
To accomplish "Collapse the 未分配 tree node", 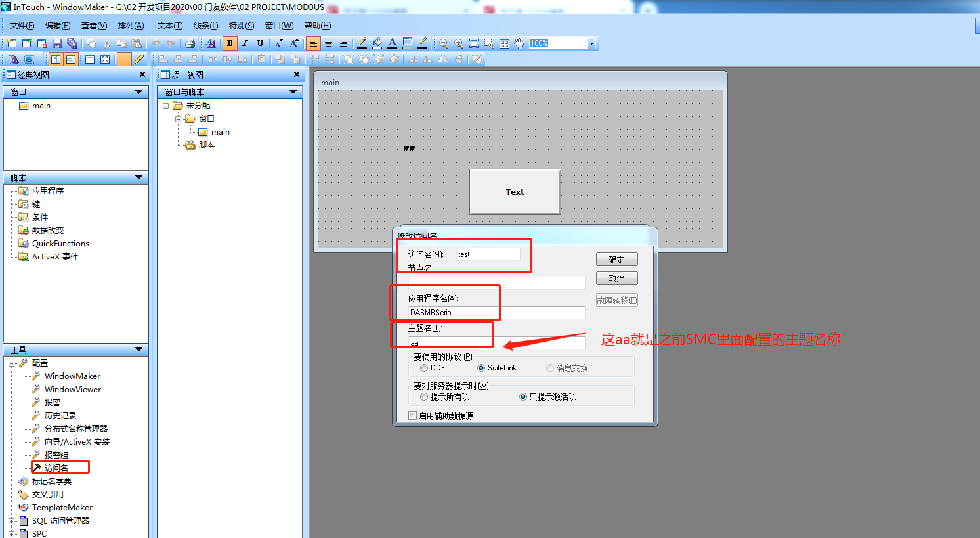I will click(165, 105).
